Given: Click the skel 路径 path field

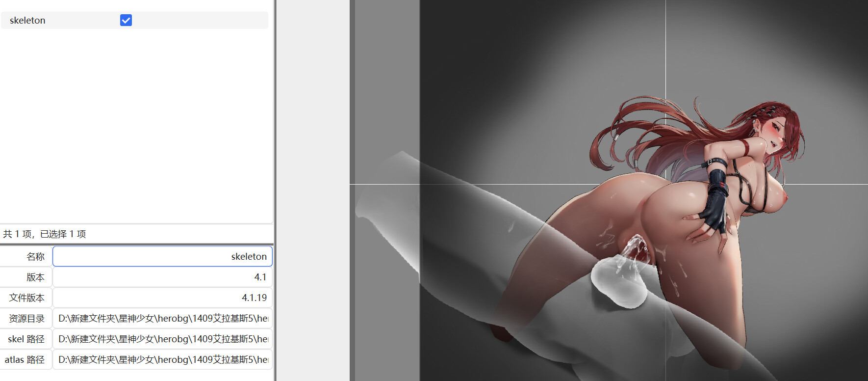Looking at the screenshot, I should (162, 339).
